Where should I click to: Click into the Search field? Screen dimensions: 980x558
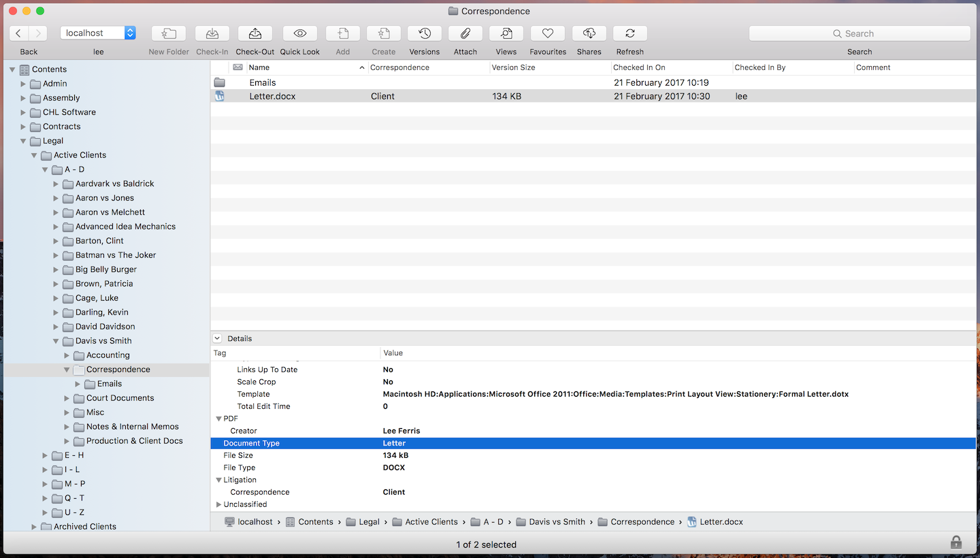tap(860, 33)
